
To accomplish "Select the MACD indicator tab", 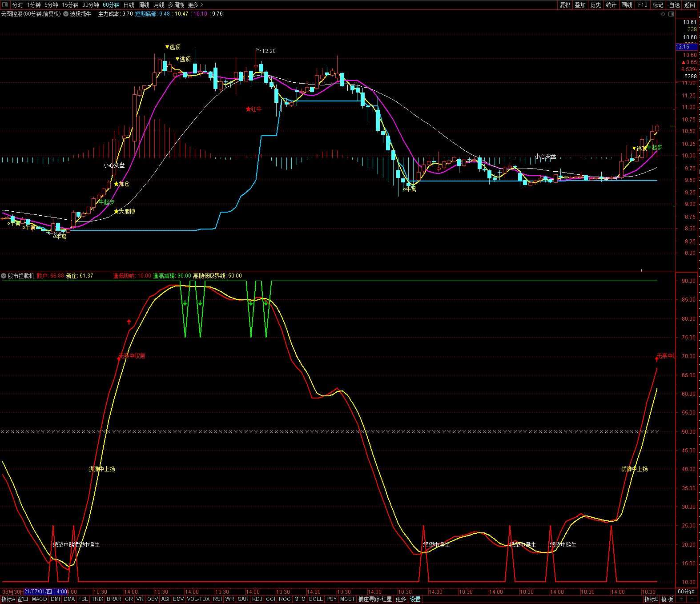I will click(39, 599).
